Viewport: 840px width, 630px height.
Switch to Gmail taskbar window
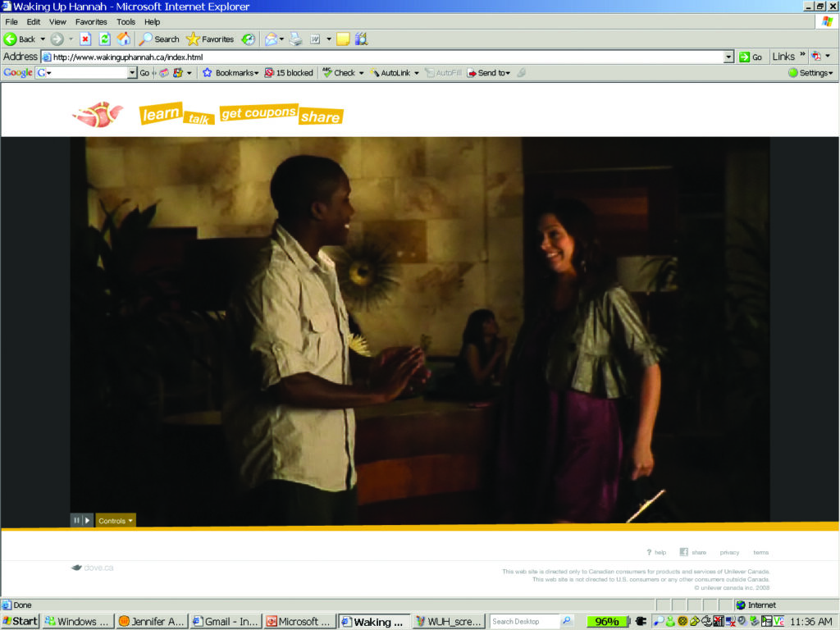(x=226, y=622)
